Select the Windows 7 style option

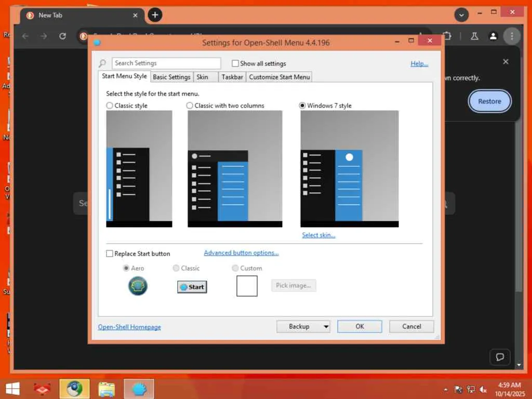[302, 105]
